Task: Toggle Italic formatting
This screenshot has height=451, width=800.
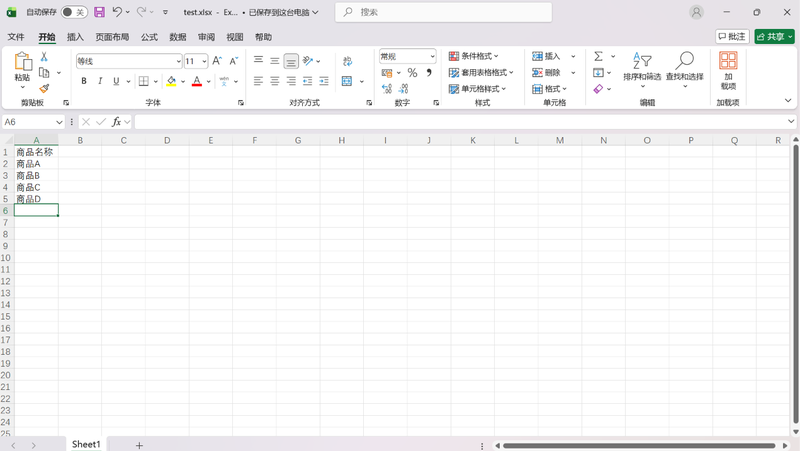Action: coord(100,81)
